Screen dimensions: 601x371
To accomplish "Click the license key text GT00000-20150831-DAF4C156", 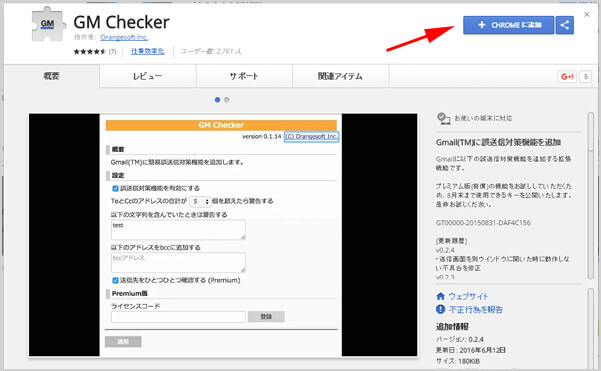I will click(x=483, y=223).
